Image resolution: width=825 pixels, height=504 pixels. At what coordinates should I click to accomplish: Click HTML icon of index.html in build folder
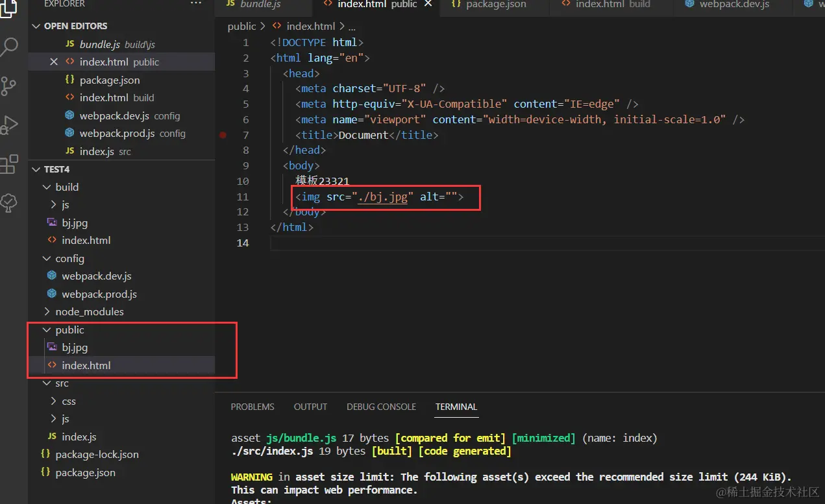(52, 240)
